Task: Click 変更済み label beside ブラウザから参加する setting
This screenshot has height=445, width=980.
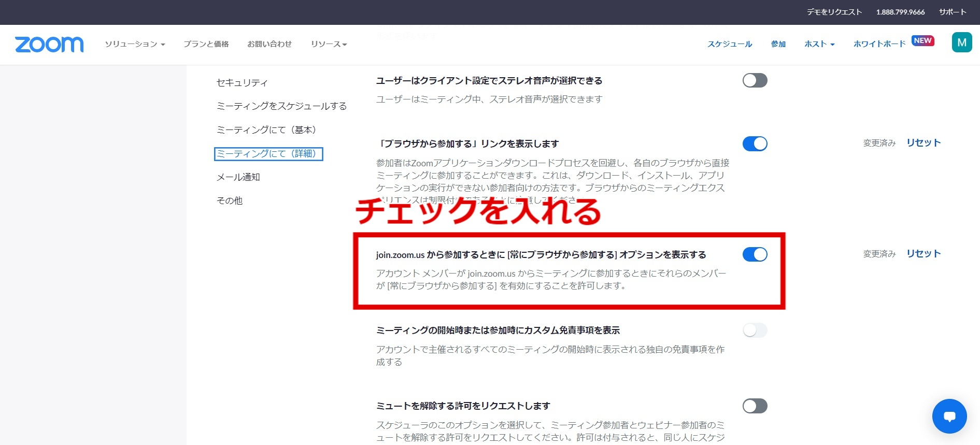Action: 879,143
